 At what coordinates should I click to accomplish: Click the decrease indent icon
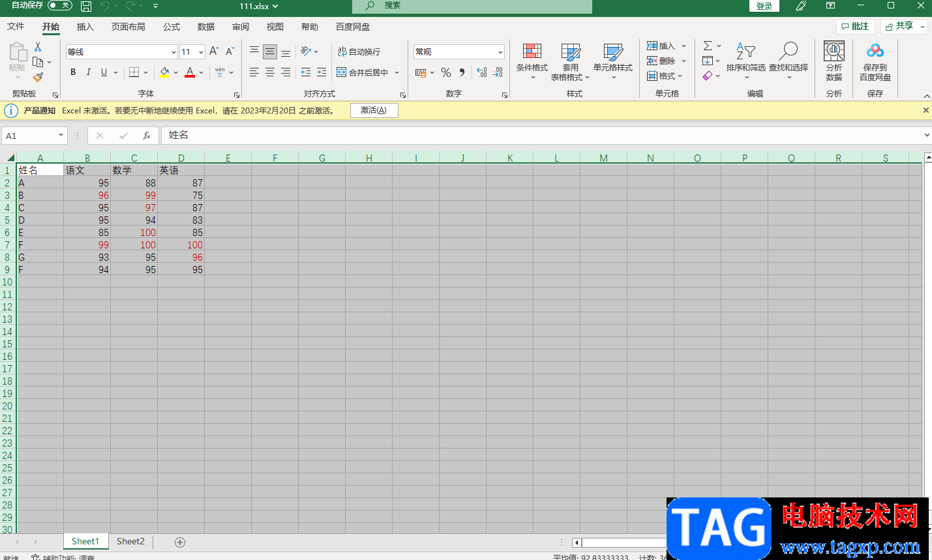pos(306,72)
